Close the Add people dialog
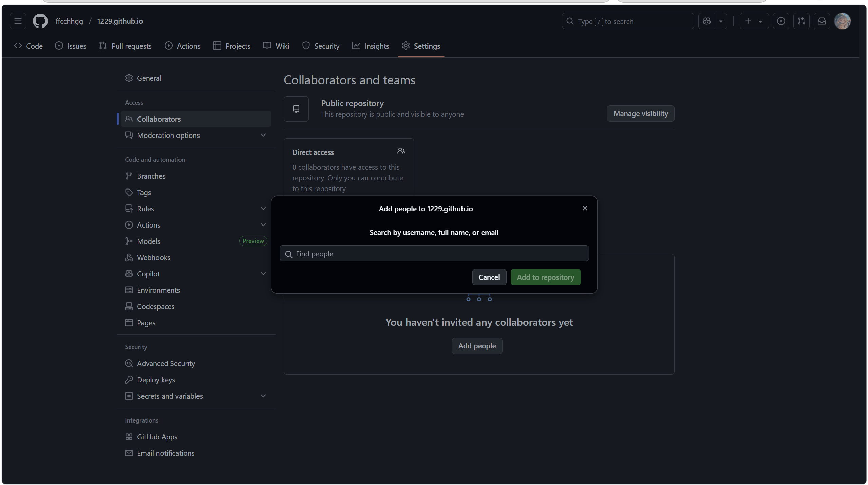Image resolution: width=868 pixels, height=485 pixels. 585,208
